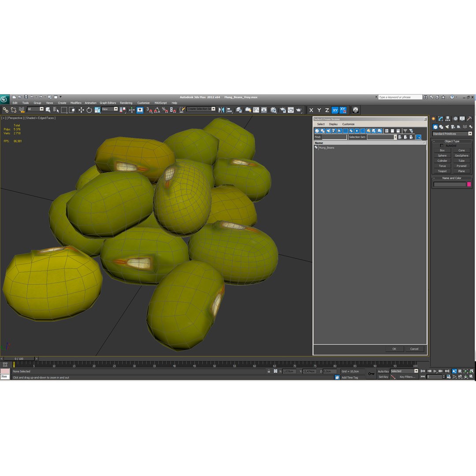Screen dimensions: 476x476
Task: Click Select by Name toolbar icon
Action: pyautogui.click(x=56, y=110)
